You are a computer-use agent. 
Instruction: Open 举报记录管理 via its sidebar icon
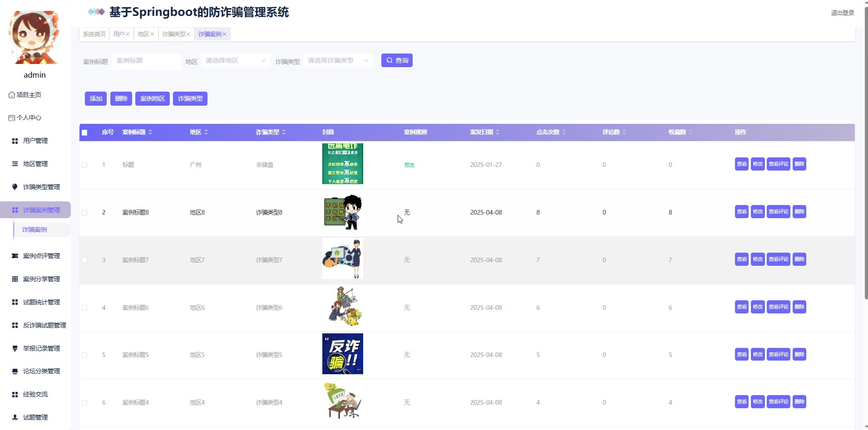15,348
